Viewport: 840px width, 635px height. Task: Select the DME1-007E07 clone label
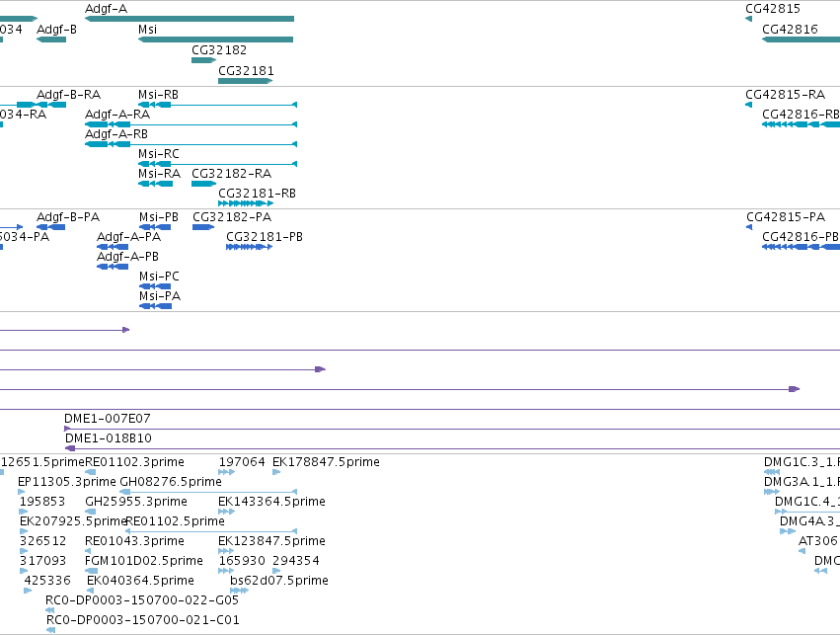(108, 419)
